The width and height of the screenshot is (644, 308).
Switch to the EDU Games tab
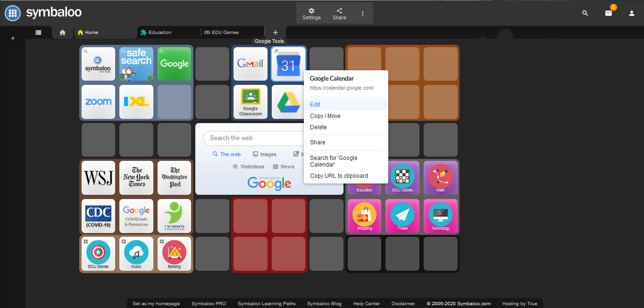[x=225, y=33]
